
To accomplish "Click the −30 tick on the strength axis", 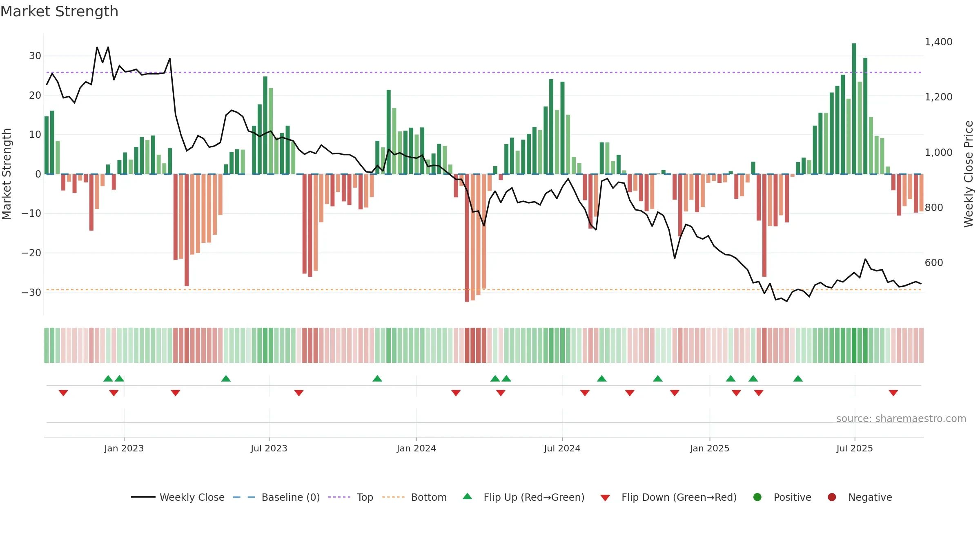I will click(31, 293).
